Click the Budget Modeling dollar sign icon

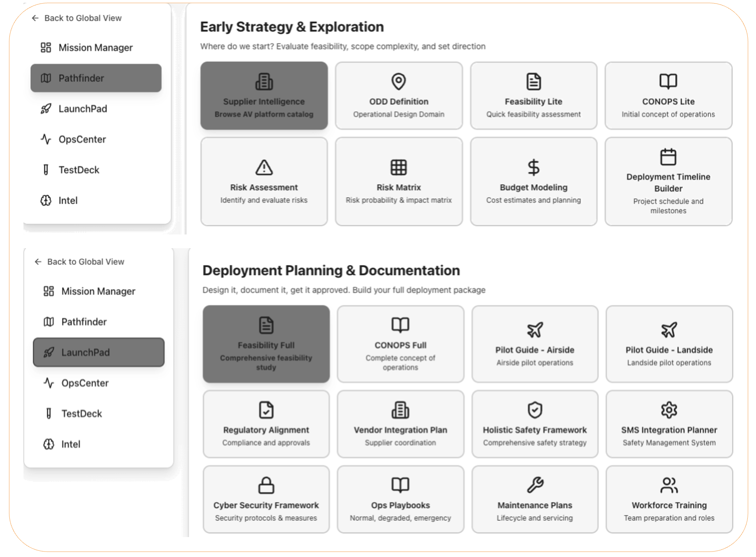coord(533,168)
